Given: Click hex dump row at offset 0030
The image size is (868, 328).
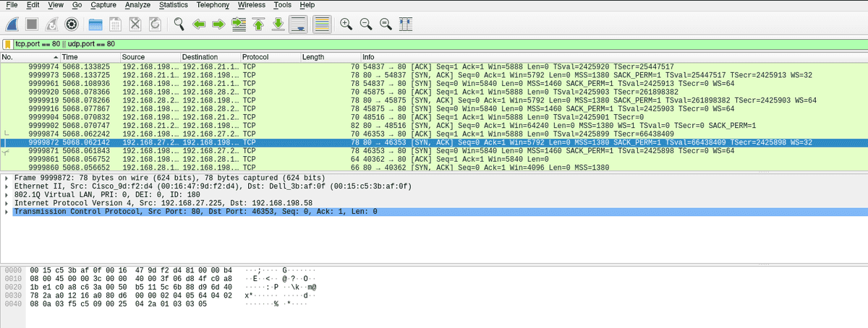Looking at the screenshot, I should coord(159,295).
